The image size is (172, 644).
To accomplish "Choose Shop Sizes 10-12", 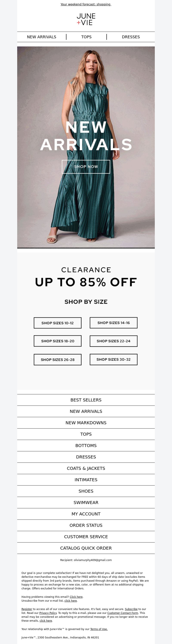I will pos(57,323).
